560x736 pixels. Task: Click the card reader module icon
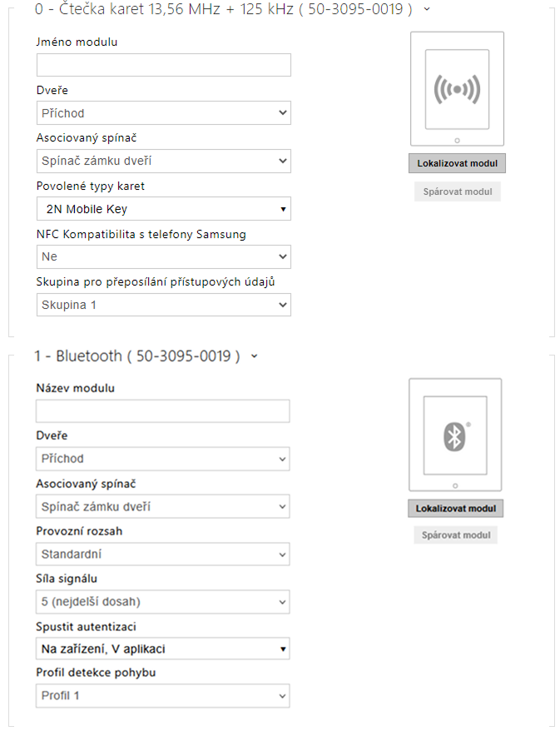[x=457, y=89]
